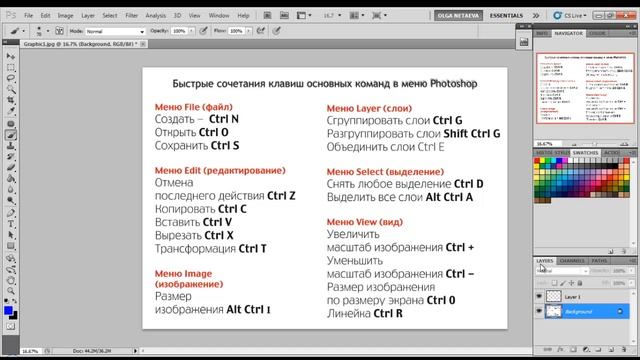Launch Bridge from application bar
The height and width of the screenshot is (360, 640).
pyautogui.click(x=267, y=16)
